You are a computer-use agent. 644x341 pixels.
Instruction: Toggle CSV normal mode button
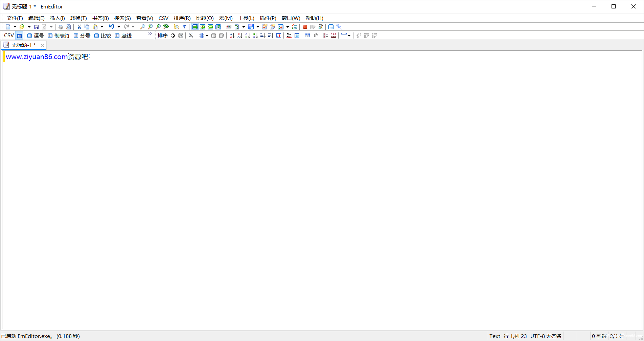tap(20, 35)
